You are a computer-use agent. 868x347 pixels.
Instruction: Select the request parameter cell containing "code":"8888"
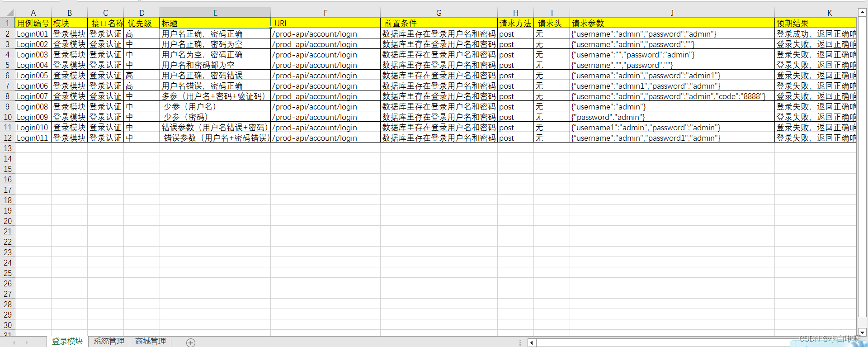click(672, 96)
